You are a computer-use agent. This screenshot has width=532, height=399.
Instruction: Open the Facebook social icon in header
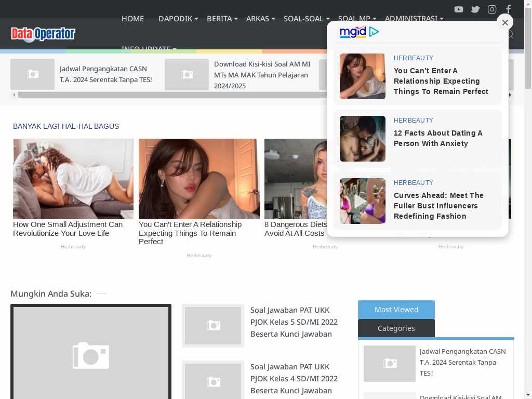(x=508, y=9)
